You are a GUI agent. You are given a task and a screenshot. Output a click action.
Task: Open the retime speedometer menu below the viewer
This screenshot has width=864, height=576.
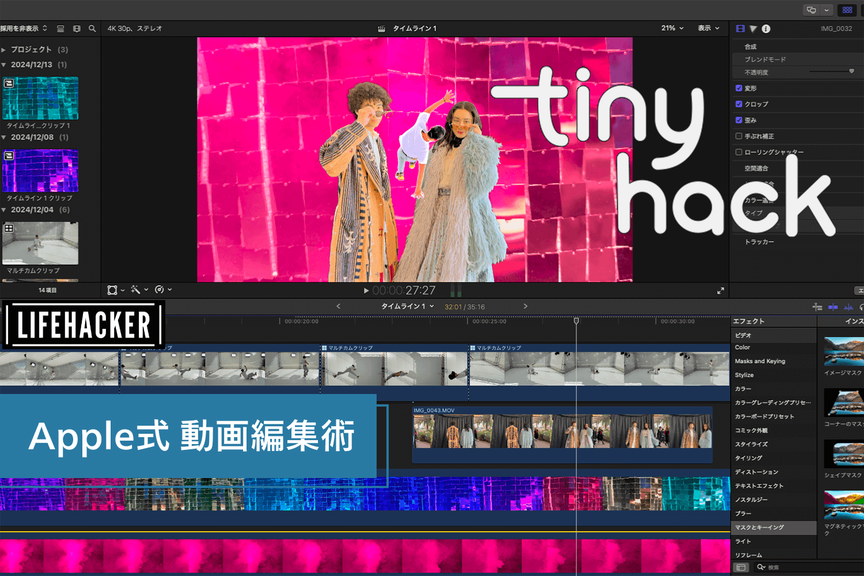pyautogui.click(x=160, y=290)
